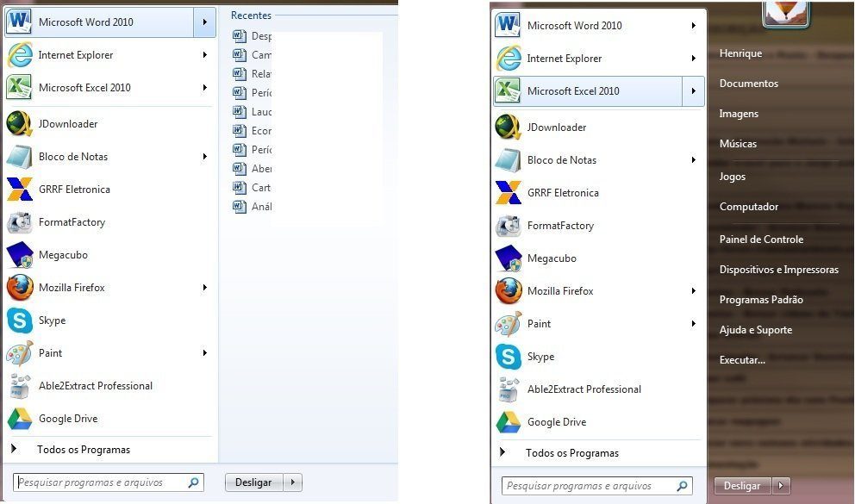Open the Henrique user folder link
The height and width of the screenshot is (504, 855).
740,53
